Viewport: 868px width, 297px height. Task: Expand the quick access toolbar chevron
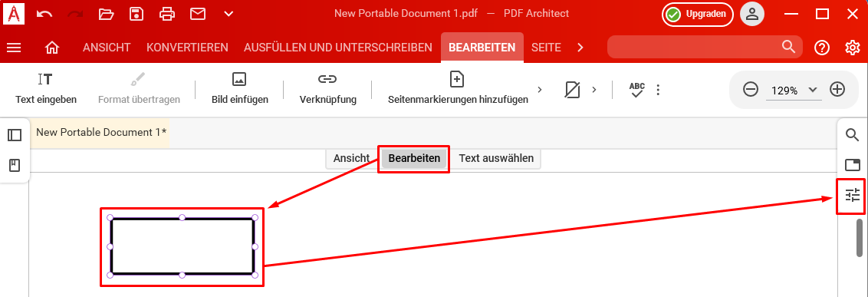tap(229, 14)
